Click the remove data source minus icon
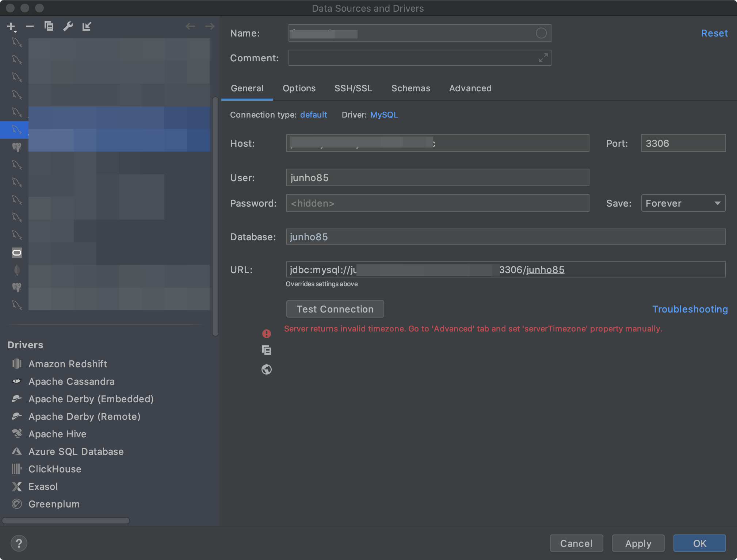 click(30, 26)
